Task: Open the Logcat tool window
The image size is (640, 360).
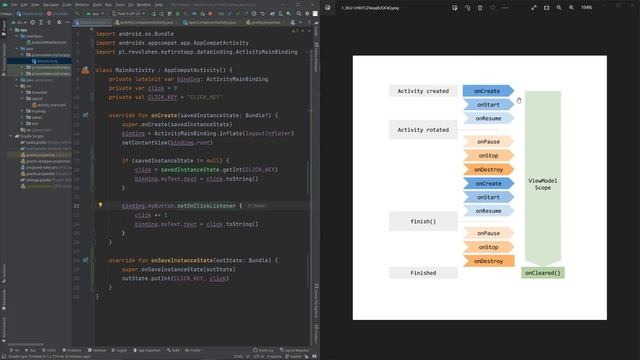Action: [119, 350]
